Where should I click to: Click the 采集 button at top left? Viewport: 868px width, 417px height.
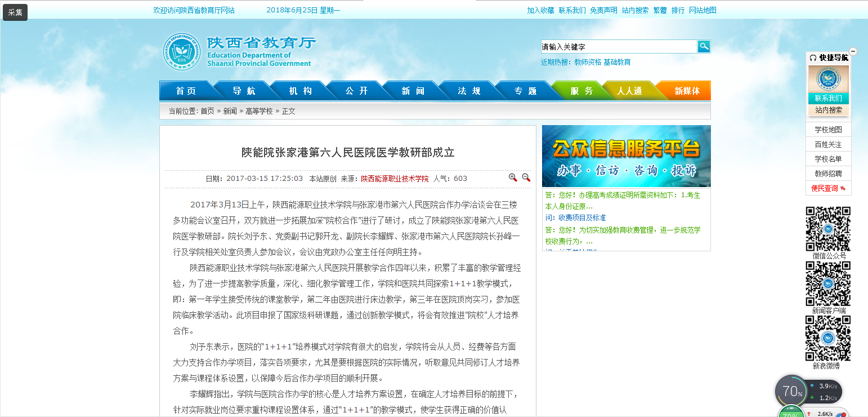point(15,12)
